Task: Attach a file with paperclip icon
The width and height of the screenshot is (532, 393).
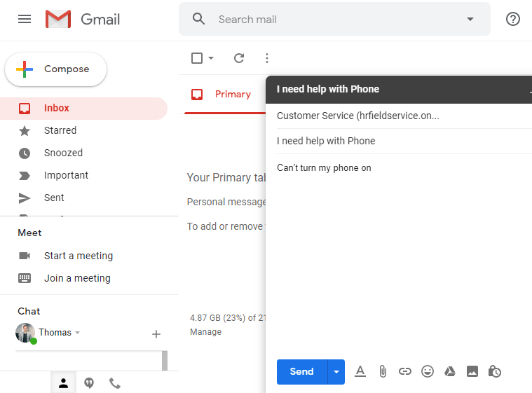Action: click(x=383, y=371)
